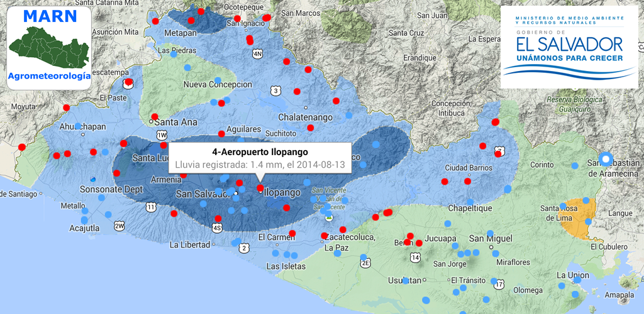This screenshot has width=644, height=314.
Task: Click the Las Isletas label
Action: 286,266
